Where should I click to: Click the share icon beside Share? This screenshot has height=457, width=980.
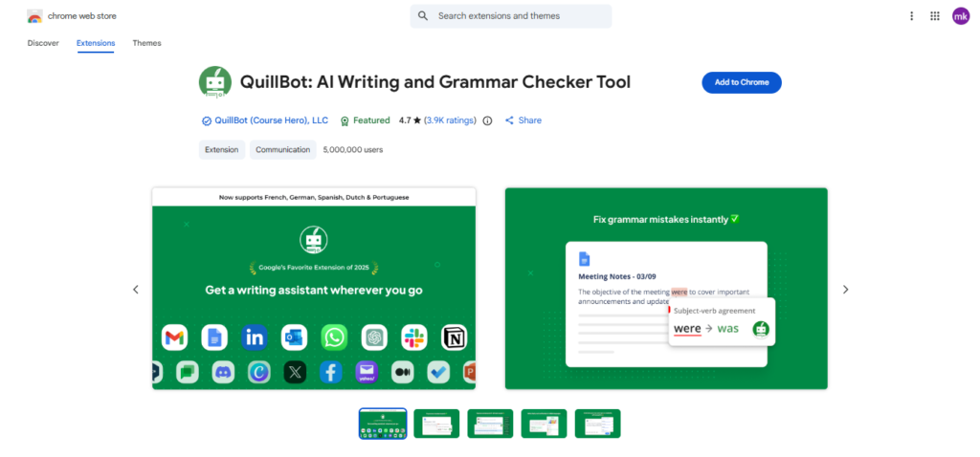coord(509,120)
